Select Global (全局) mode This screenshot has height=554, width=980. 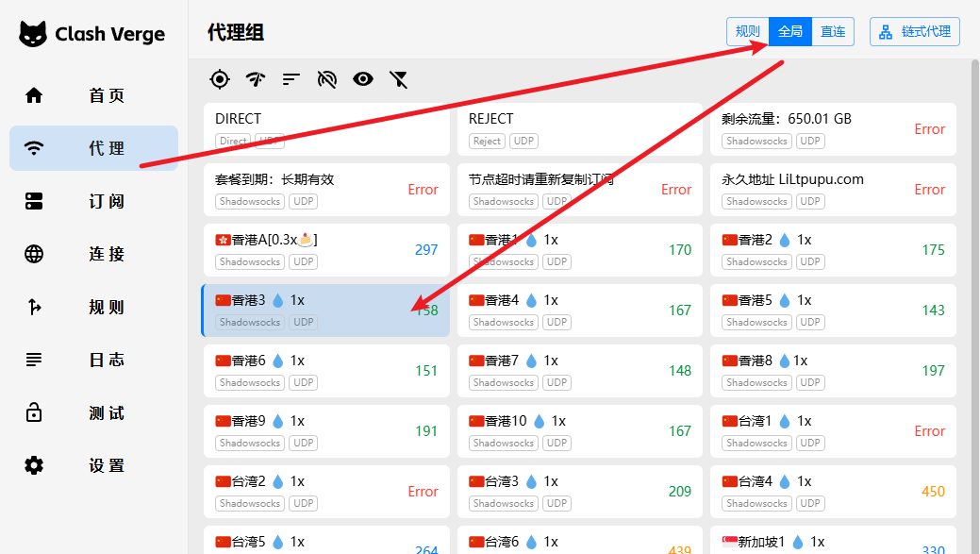790,31
